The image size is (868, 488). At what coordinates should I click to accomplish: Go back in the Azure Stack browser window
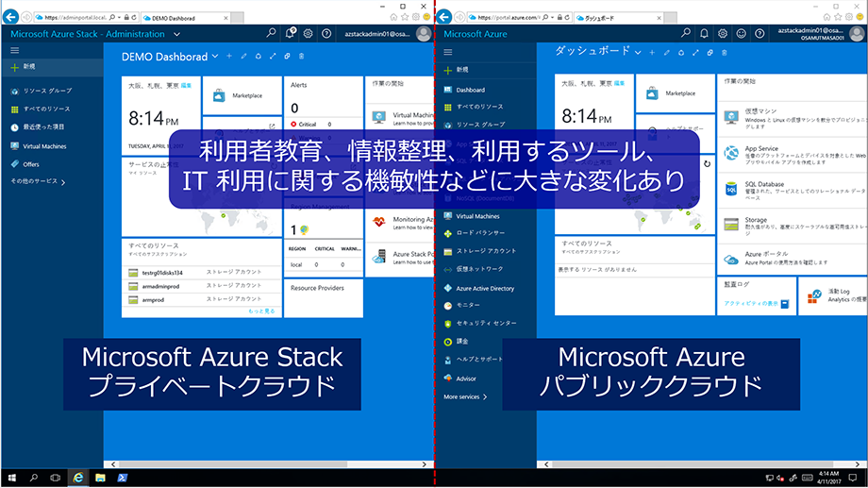pos(10,17)
